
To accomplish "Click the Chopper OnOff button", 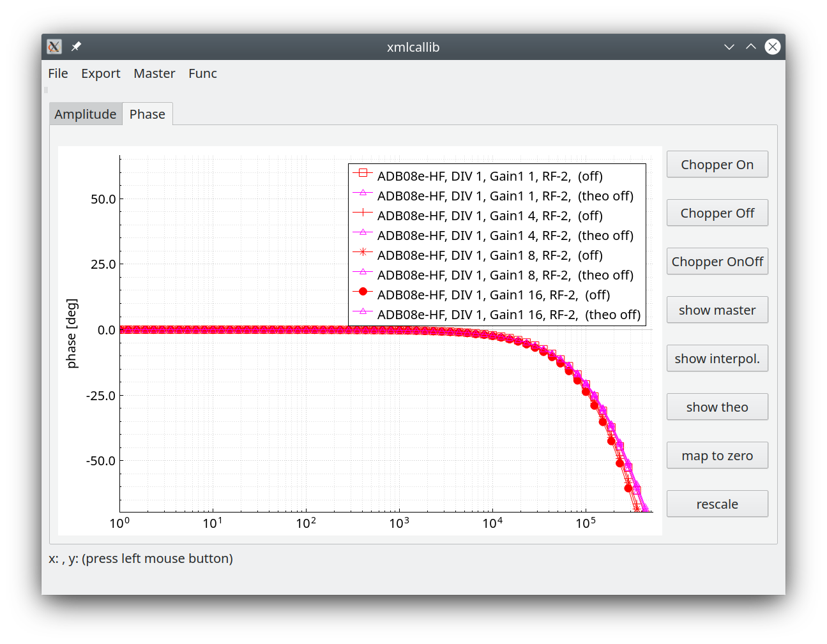I will [717, 262].
